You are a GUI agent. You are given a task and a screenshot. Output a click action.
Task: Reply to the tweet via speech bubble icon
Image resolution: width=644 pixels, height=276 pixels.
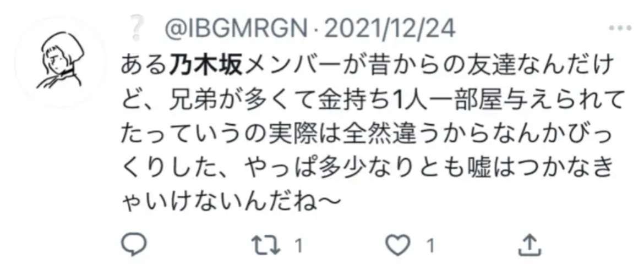(x=134, y=245)
